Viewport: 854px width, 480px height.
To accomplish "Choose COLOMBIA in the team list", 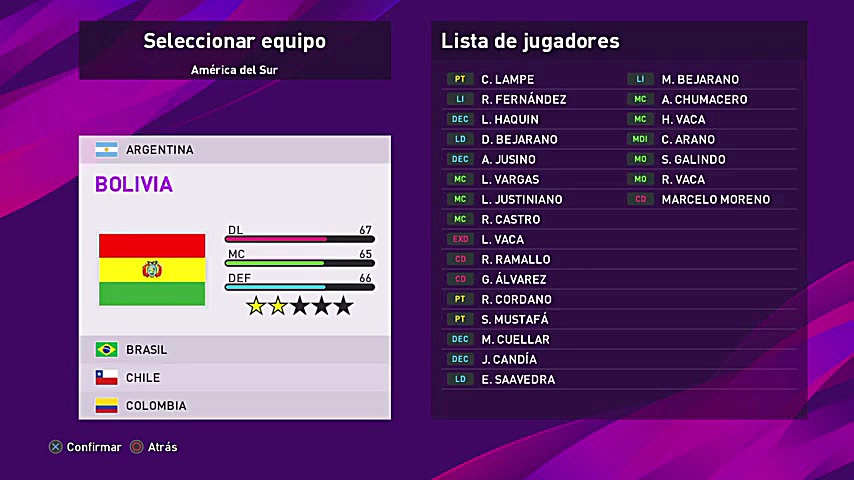I will click(156, 406).
